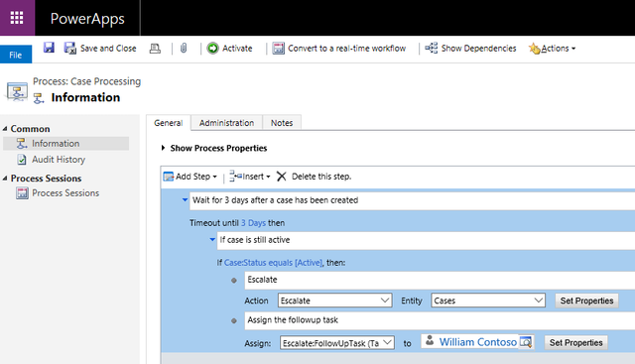Open the Action dropdown showing Escalate
Viewport: 635px width, 364px height.
coord(335,301)
